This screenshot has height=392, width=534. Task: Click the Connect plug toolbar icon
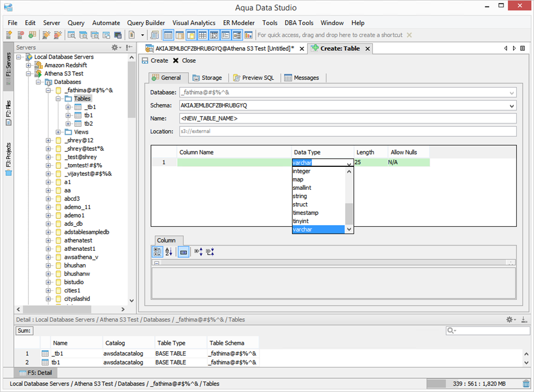46,35
